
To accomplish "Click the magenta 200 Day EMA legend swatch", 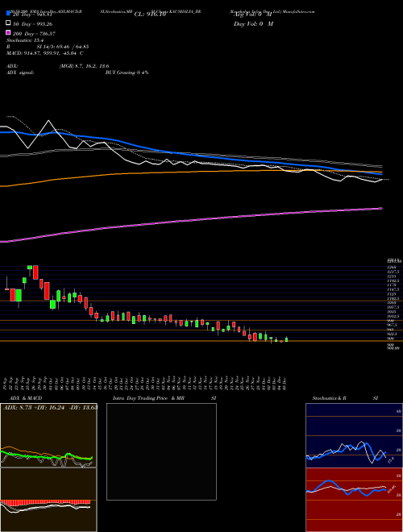I will click(9, 33).
